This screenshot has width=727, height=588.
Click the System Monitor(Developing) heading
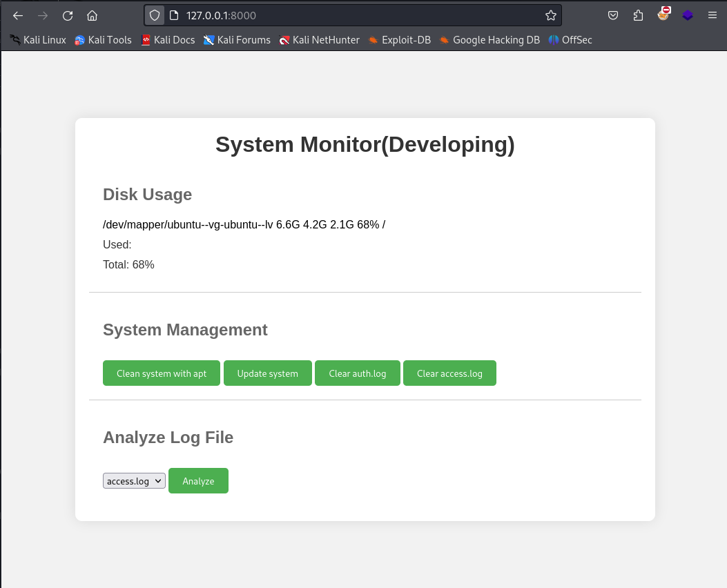pos(365,144)
